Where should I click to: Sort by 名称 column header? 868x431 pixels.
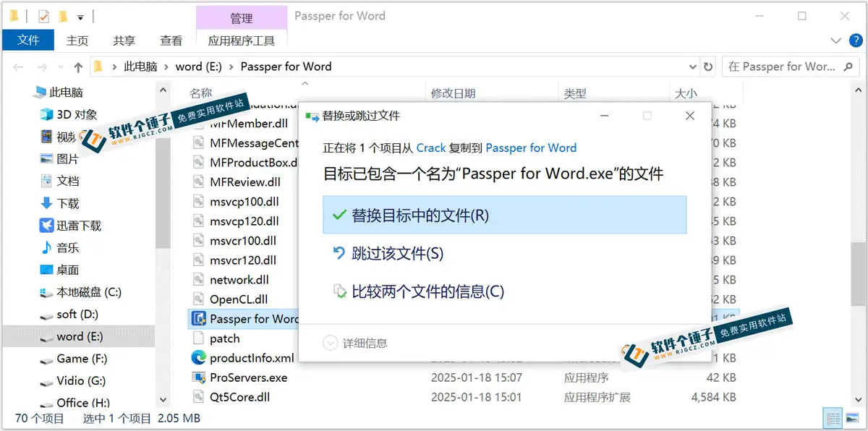click(x=201, y=93)
